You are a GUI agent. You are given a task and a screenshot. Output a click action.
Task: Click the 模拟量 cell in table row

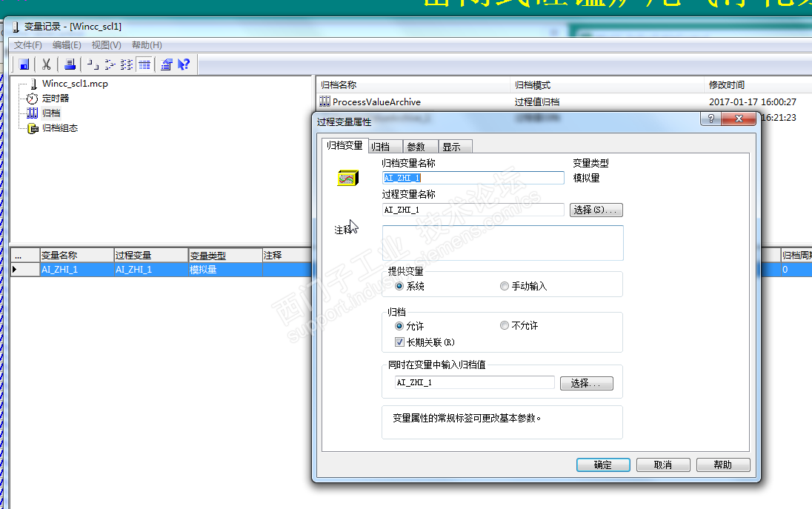(x=226, y=270)
